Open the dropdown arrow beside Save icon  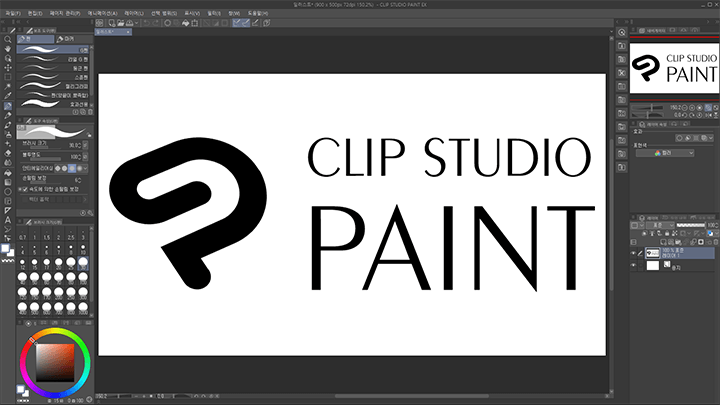click(136, 22)
